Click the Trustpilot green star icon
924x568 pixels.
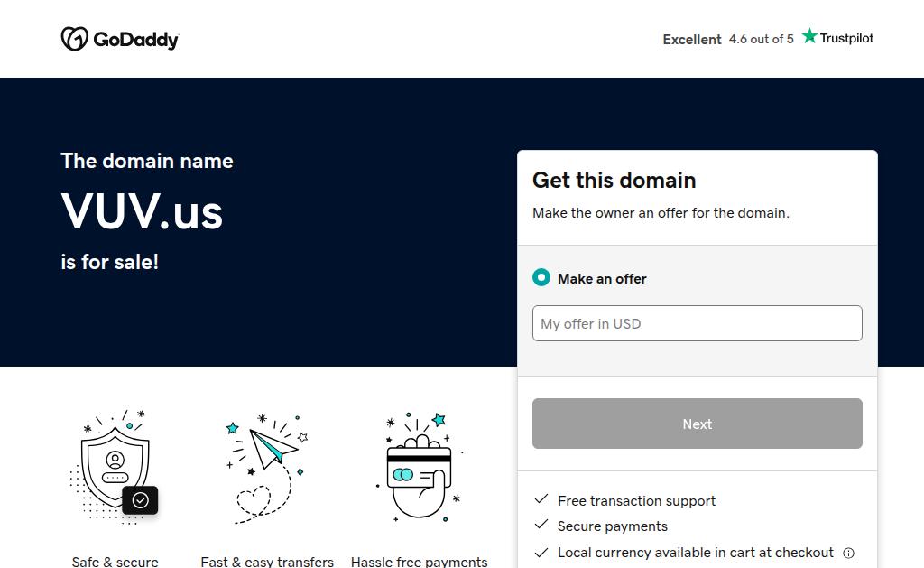(x=809, y=36)
